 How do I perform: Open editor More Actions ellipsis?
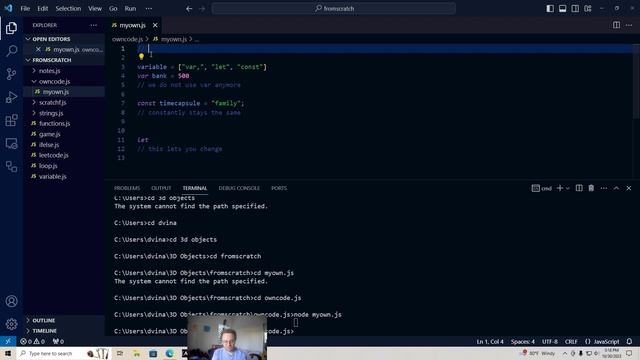(629, 25)
